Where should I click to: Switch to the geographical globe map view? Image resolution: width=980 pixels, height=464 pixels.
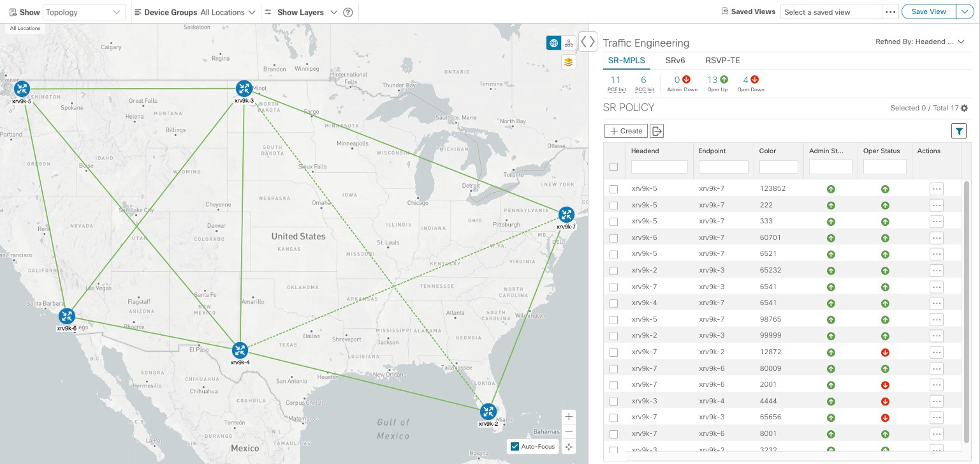point(553,43)
